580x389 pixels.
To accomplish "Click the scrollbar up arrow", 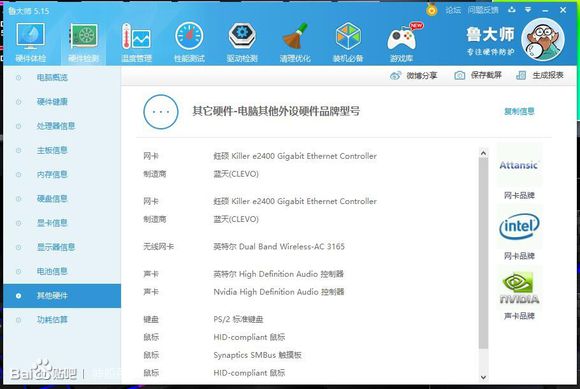I will pyautogui.click(x=483, y=152).
